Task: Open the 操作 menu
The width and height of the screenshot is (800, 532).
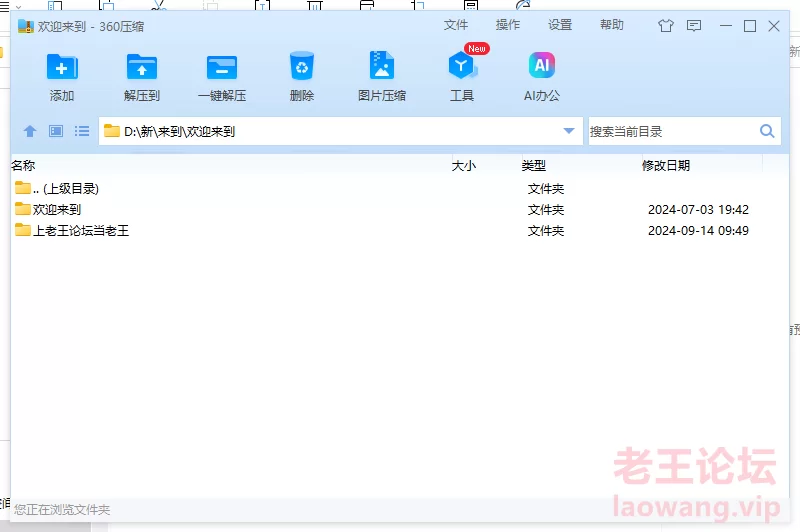Action: point(508,25)
